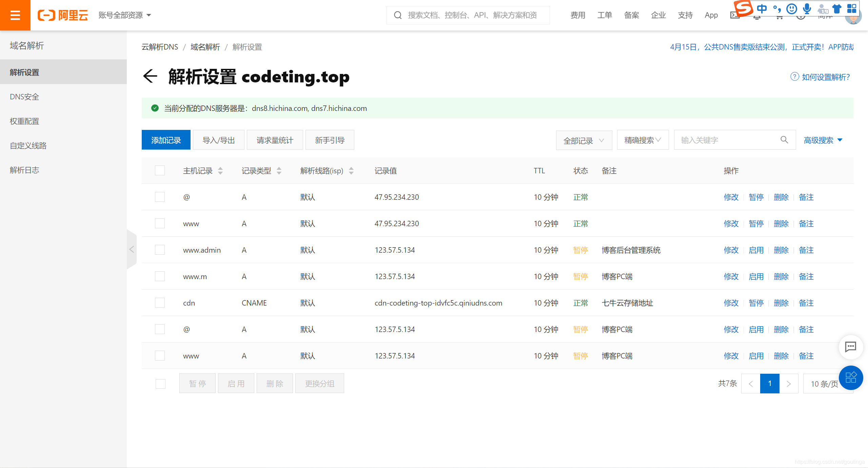This screenshot has height=468, width=868.
Task: Open the chat feedback floating icon
Action: pyautogui.click(x=851, y=347)
